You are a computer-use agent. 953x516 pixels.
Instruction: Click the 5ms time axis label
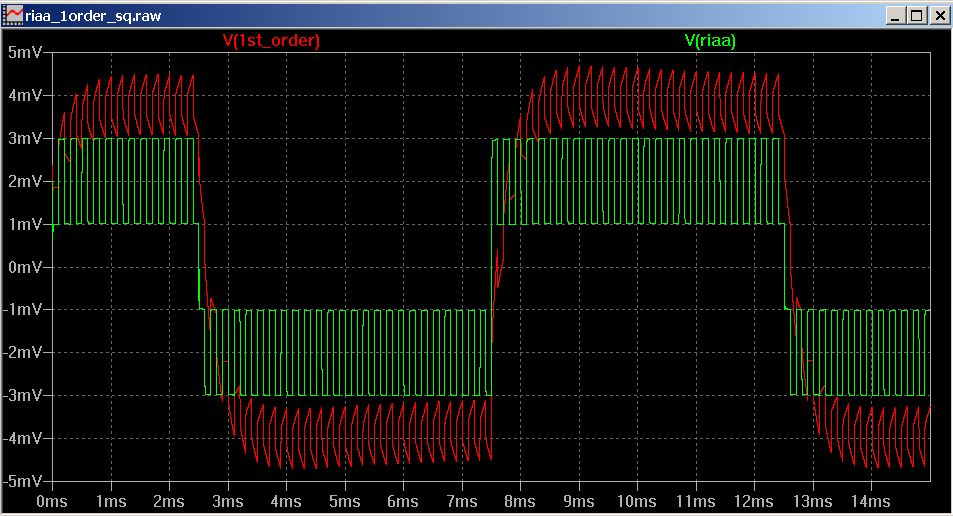pyautogui.click(x=345, y=501)
